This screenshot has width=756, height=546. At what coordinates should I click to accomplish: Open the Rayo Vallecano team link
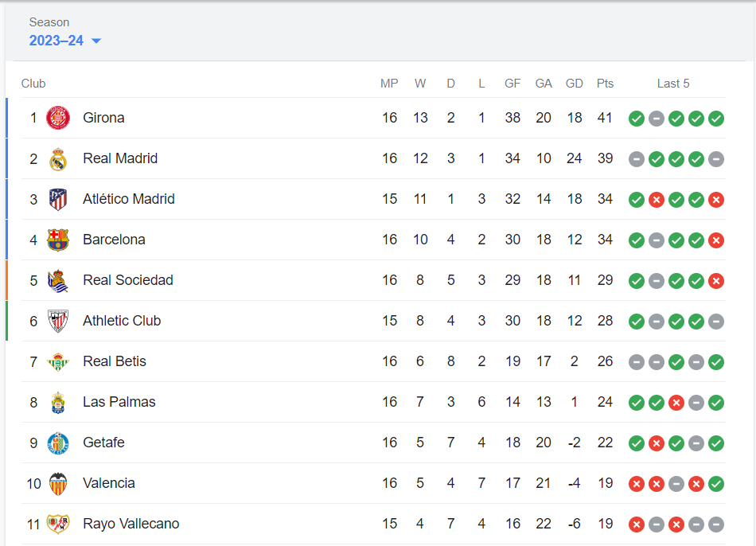pos(131,524)
